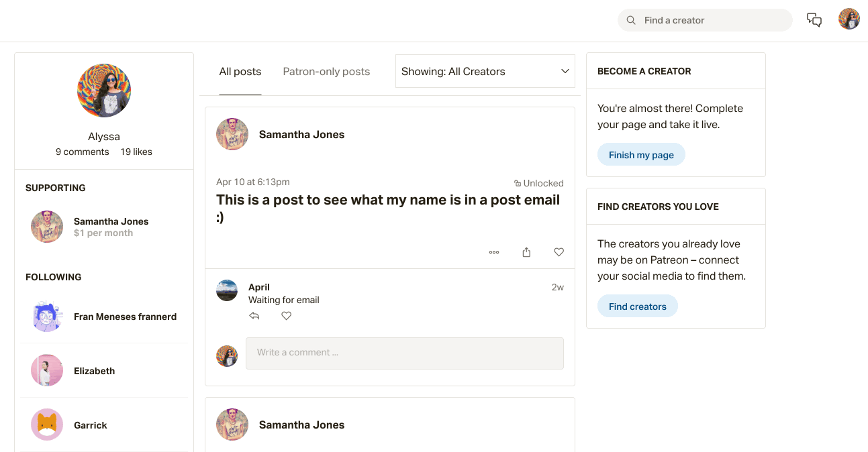This screenshot has width=868, height=452.
Task: Click April's comment avatar
Action: (x=227, y=290)
